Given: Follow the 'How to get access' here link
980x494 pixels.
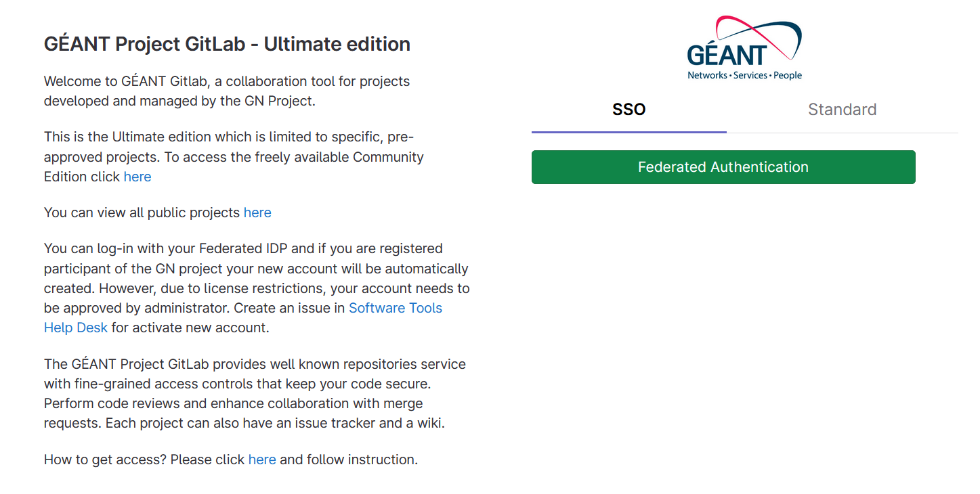Looking at the screenshot, I should pyautogui.click(x=262, y=459).
